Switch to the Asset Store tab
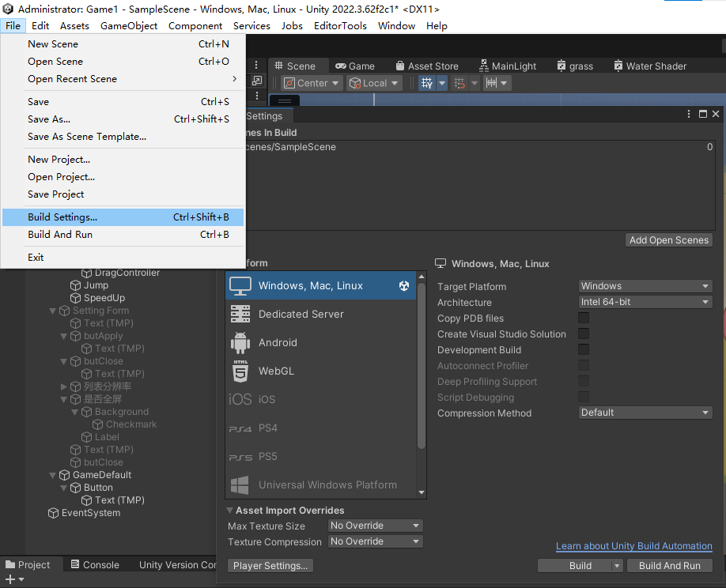The image size is (726, 588). point(427,66)
